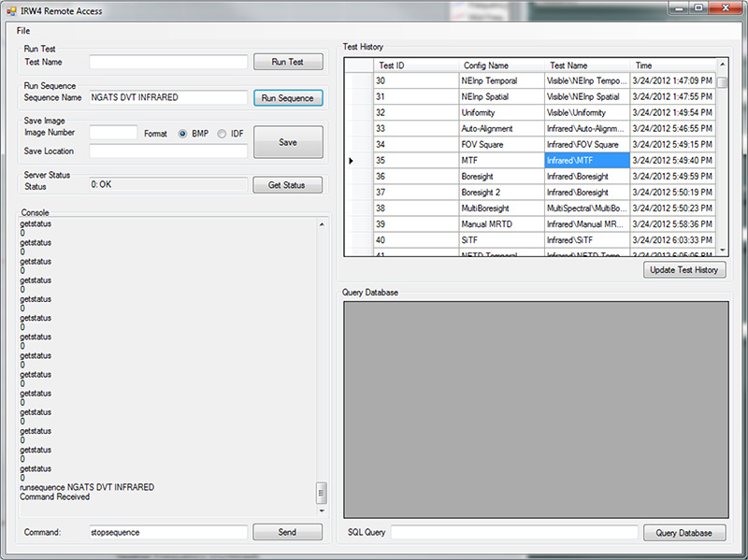Image resolution: width=748 pixels, height=560 pixels.
Task: Run the SQL query with Query Database
Action: pos(684,533)
